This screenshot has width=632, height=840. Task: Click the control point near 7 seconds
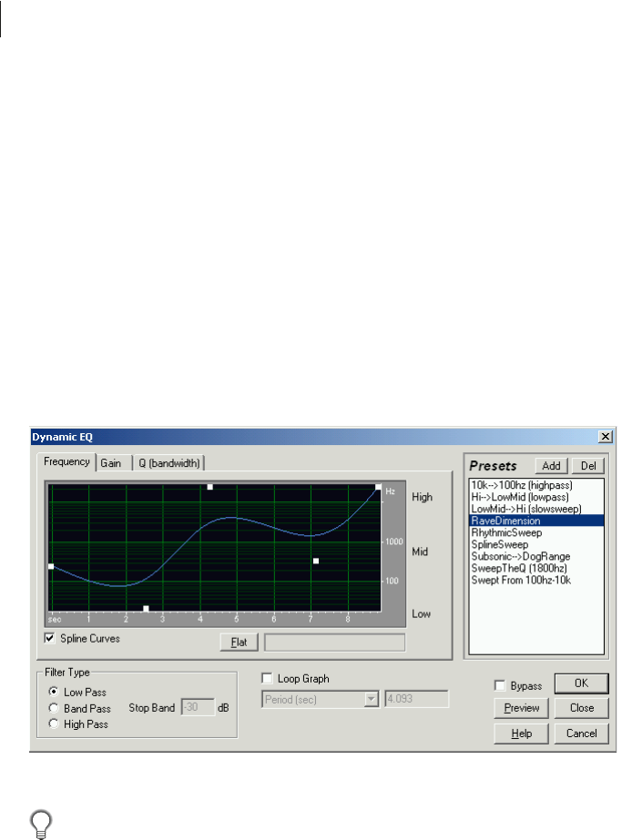click(x=316, y=561)
